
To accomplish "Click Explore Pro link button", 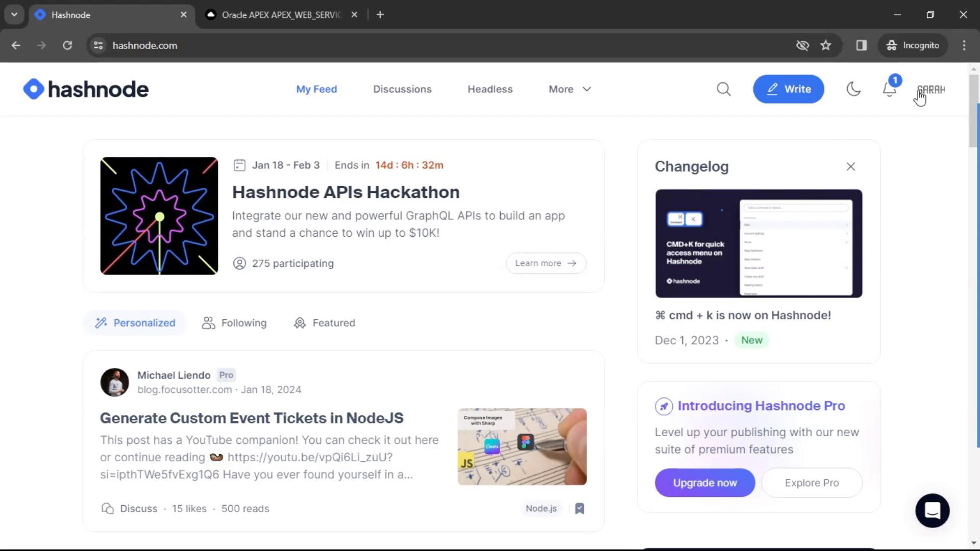I will click(812, 482).
